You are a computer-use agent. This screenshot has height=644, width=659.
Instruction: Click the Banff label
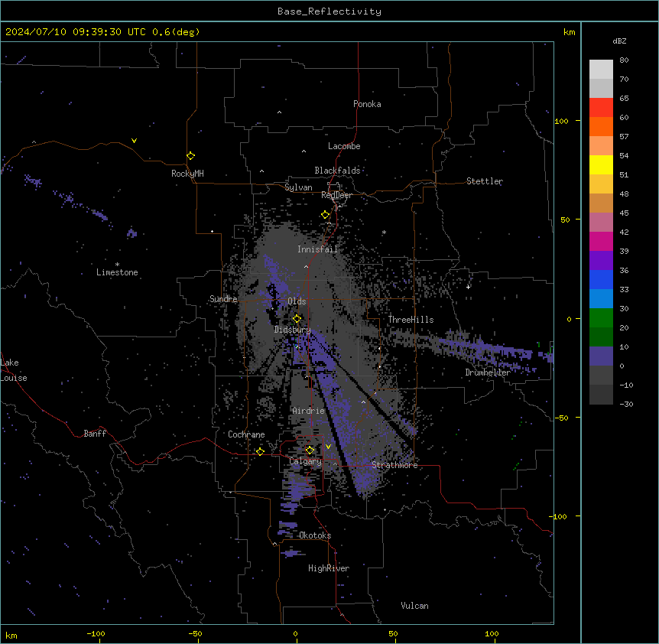pos(95,434)
